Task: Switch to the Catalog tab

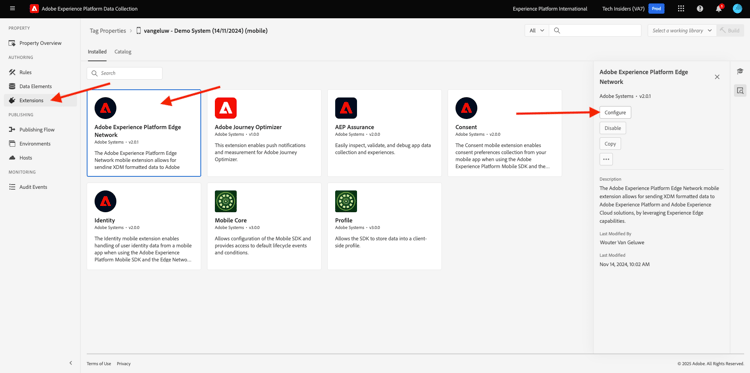Action: coord(123,52)
